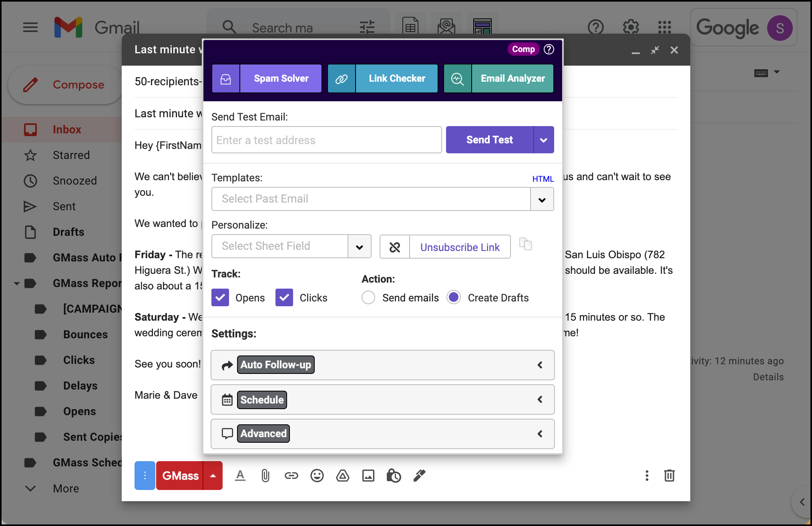Open the Send Test dropdown arrow
This screenshot has height=526, width=812.
[544, 140]
